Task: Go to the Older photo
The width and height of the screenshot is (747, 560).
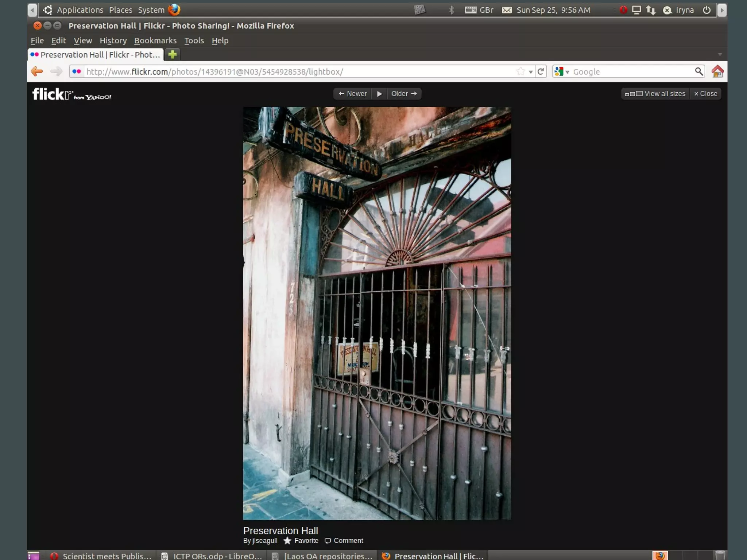Action: click(404, 94)
